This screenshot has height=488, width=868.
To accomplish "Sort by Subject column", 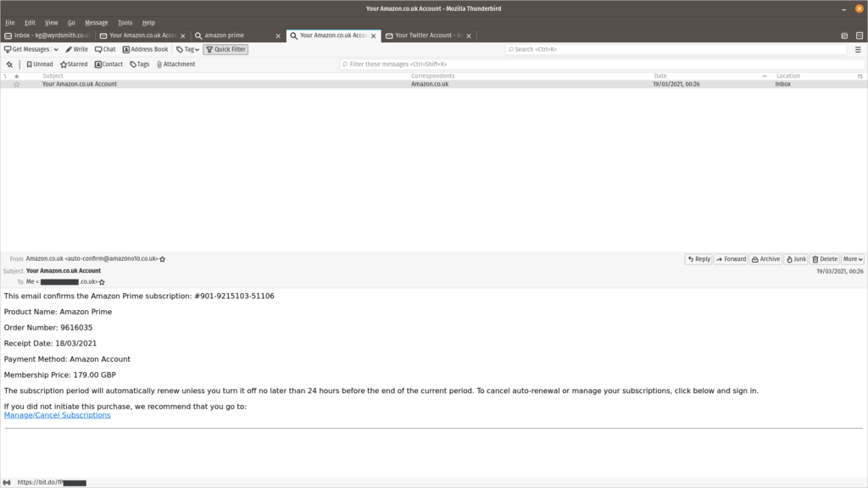I will click(x=225, y=75).
